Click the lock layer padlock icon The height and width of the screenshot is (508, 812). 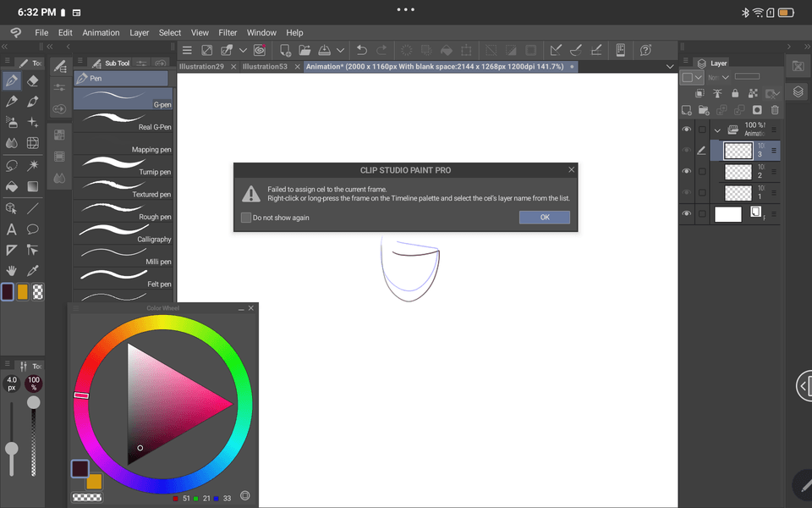pyautogui.click(x=735, y=93)
